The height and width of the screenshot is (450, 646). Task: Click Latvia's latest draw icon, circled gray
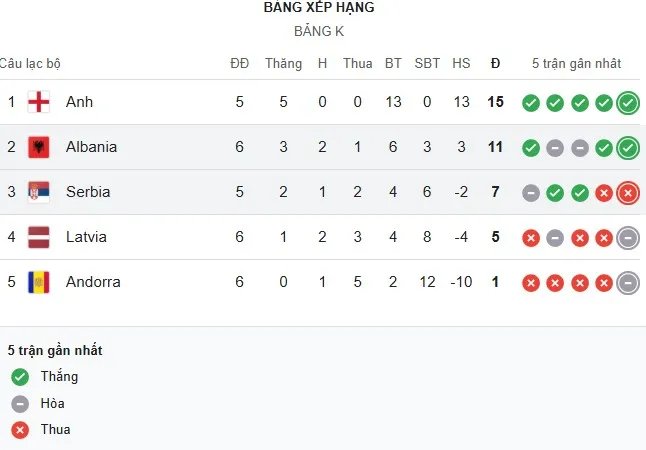click(x=627, y=237)
